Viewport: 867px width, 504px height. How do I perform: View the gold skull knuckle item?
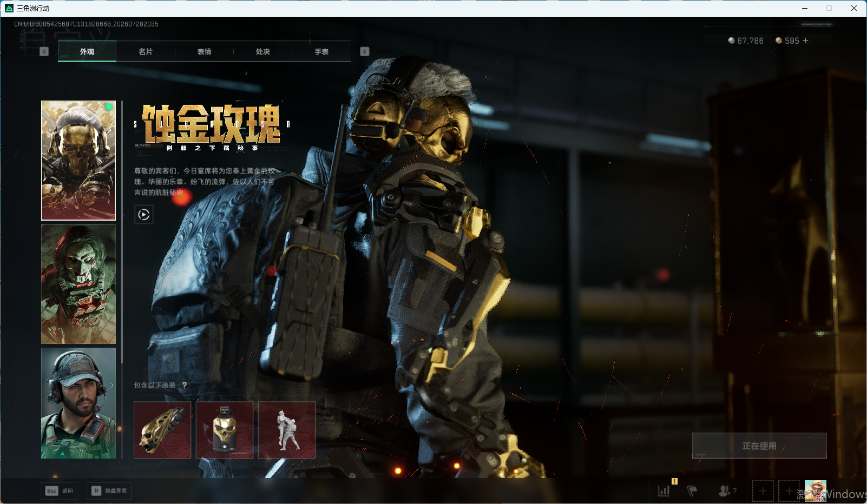162,430
